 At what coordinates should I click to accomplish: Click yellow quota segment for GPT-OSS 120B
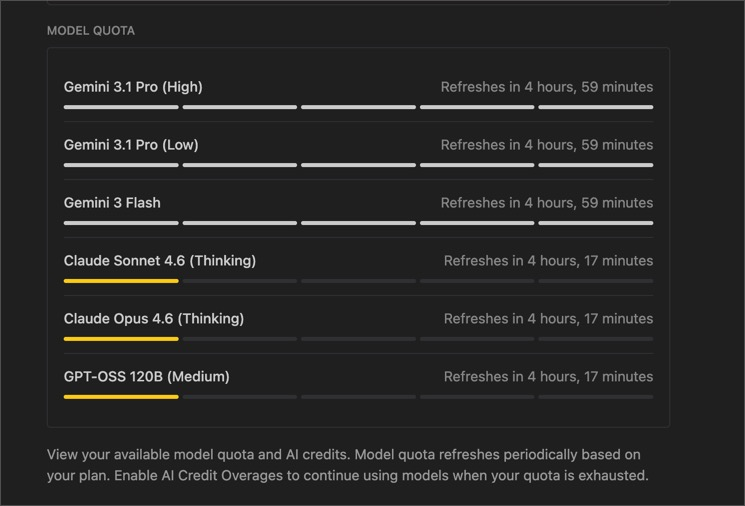(x=121, y=397)
